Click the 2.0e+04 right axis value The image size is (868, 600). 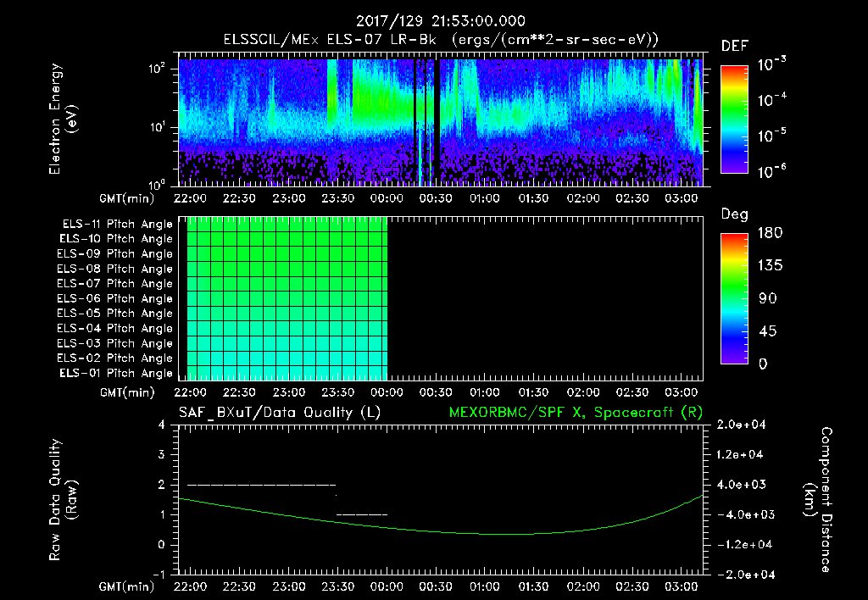(x=741, y=425)
